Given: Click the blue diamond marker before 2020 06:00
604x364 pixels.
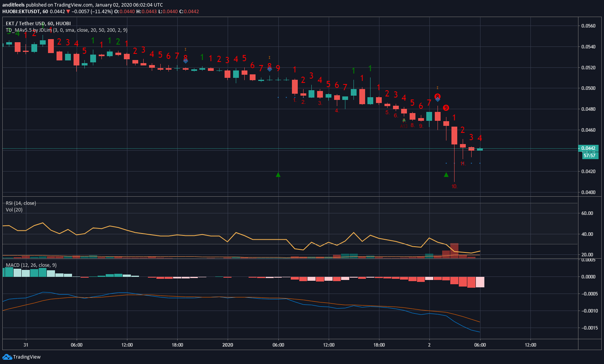Looking at the screenshot, I should pyautogui.click(x=269, y=69).
